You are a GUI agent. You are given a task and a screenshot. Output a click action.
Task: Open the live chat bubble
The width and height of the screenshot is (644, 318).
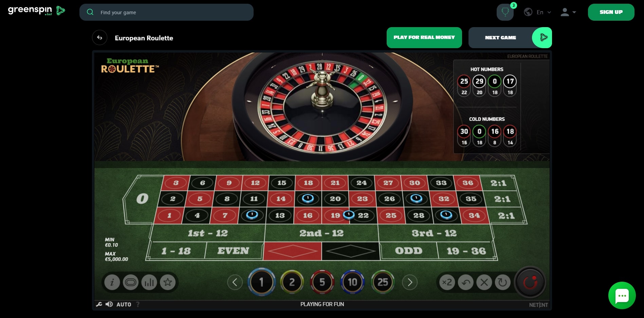[622, 295]
